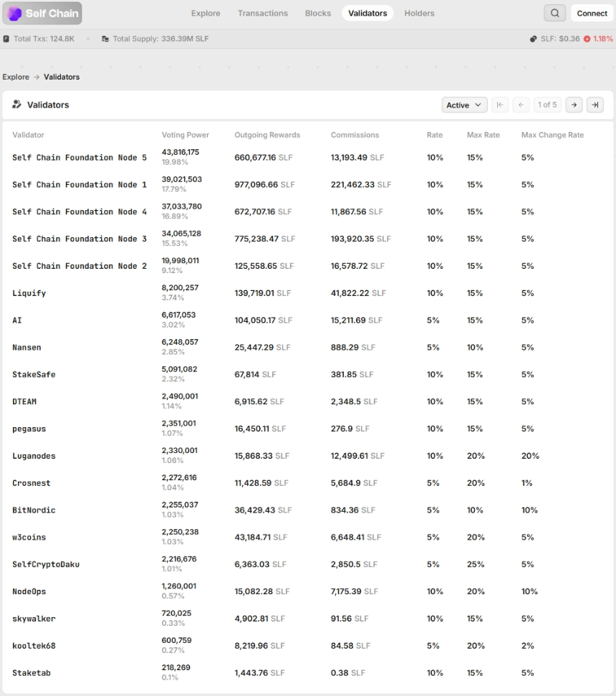Image resolution: width=616 pixels, height=696 pixels.
Task: Click the Commissions column header
Action: click(355, 135)
